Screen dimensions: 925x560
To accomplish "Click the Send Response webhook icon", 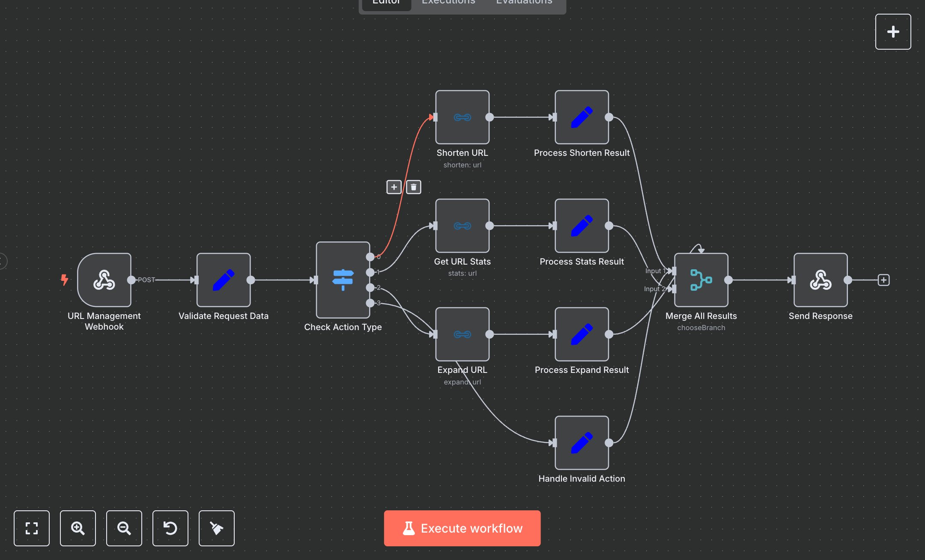I will pyautogui.click(x=820, y=280).
